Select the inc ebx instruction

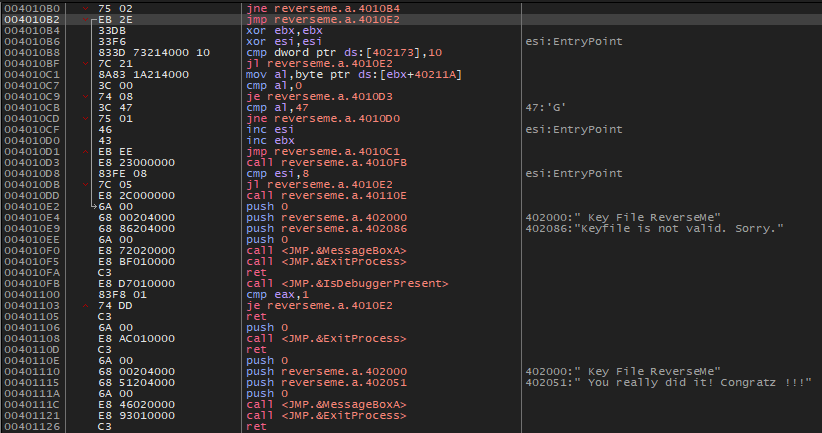(x=270, y=140)
